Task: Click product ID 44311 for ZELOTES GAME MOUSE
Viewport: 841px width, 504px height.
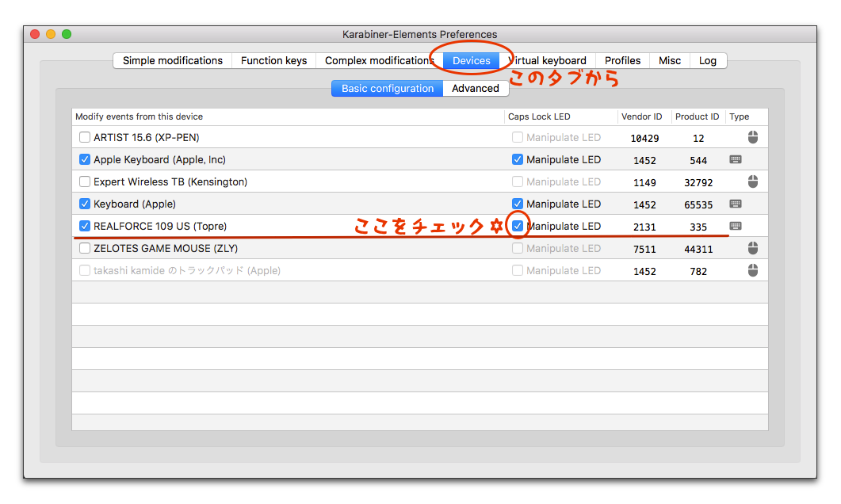Action: (698, 250)
